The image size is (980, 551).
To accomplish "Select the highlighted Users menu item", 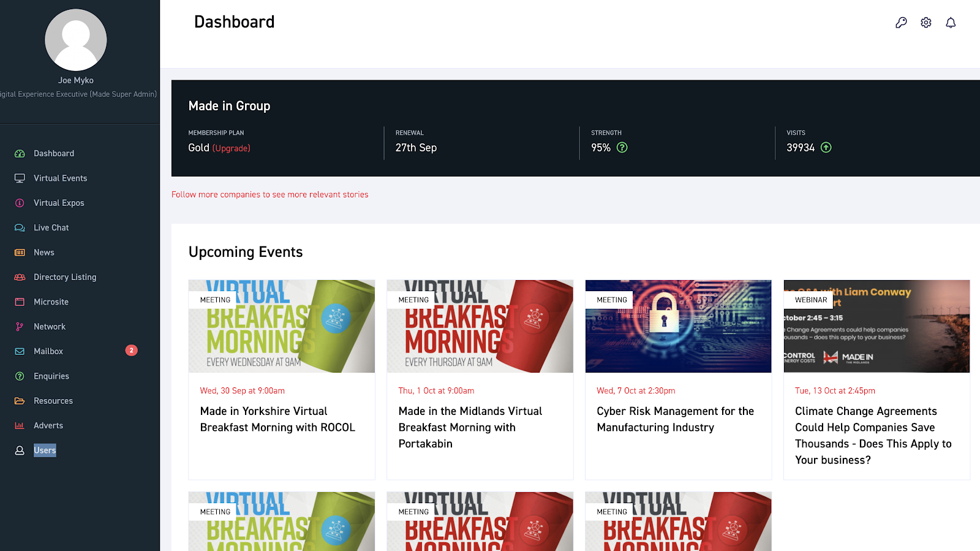I will [x=45, y=450].
